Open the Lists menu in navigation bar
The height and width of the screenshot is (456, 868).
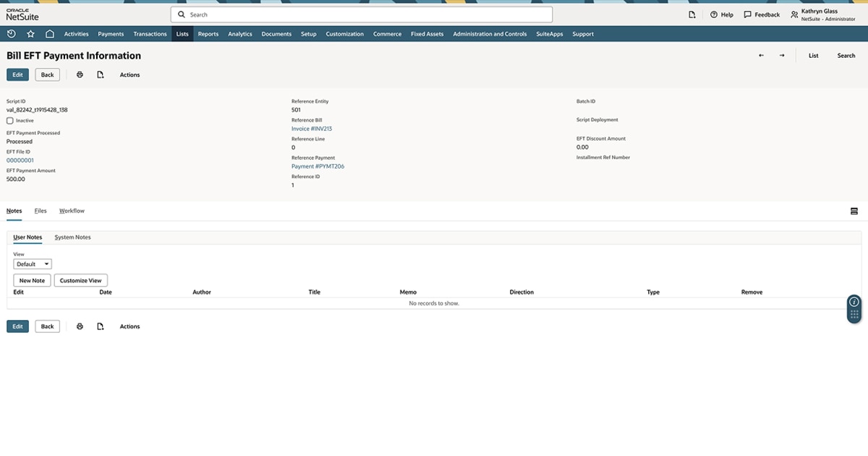point(182,33)
